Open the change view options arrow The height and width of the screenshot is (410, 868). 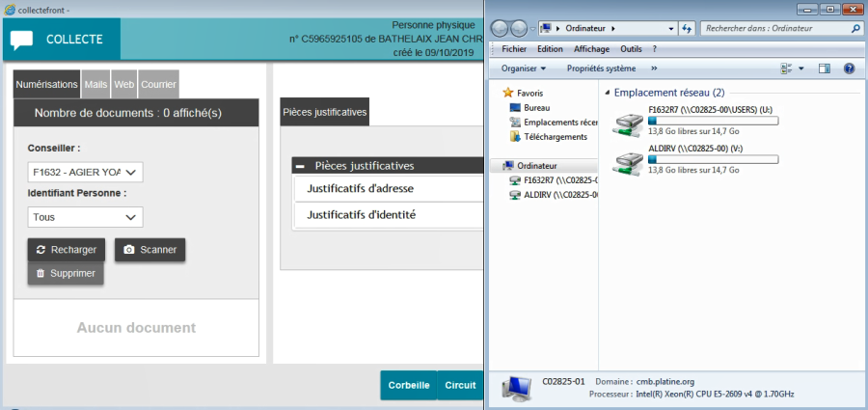(x=800, y=68)
